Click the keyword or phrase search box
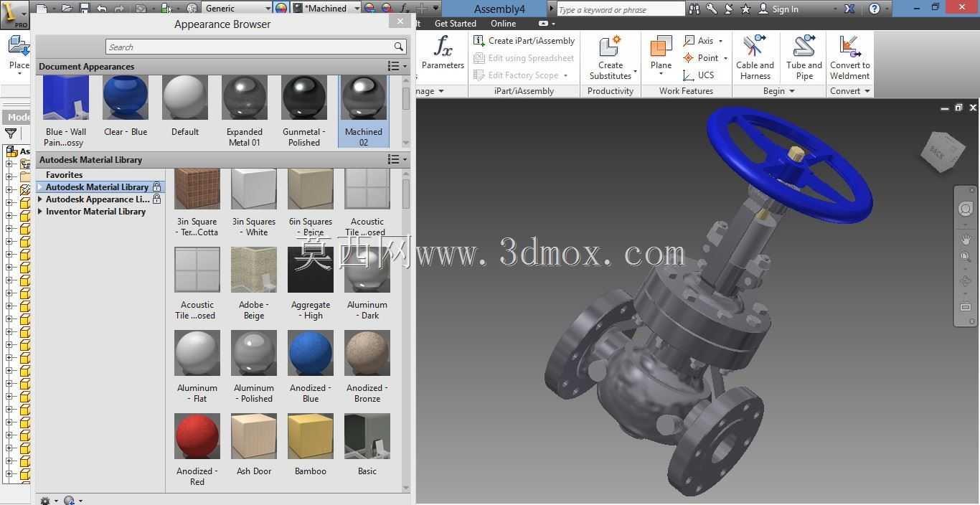This screenshot has width=980, height=505. (x=621, y=9)
